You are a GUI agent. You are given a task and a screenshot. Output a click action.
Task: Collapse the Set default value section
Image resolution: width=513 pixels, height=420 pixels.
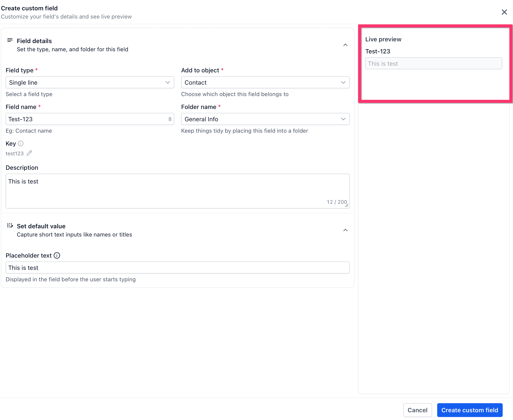pos(345,230)
